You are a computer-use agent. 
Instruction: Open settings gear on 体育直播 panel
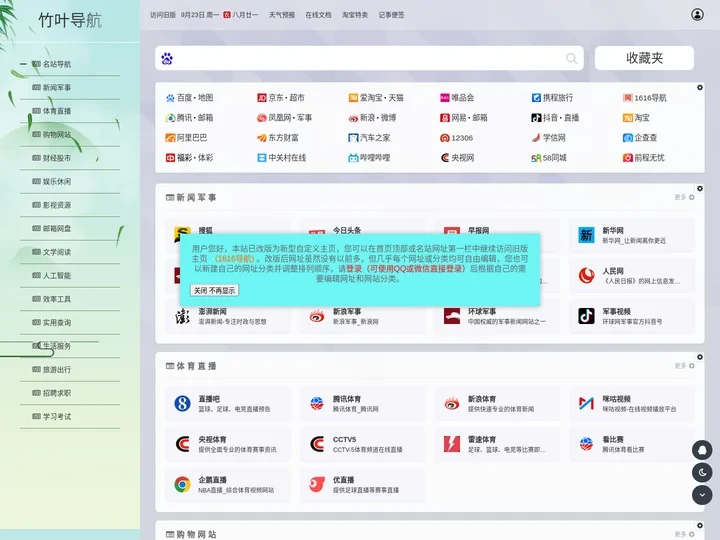700,357
